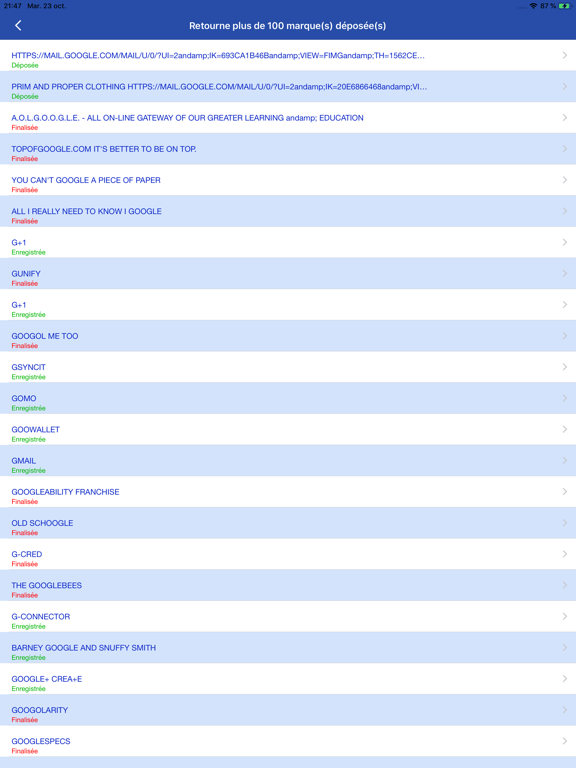Screen dimensions: 576x768
Task: Tap chevron on G-CONNECTOR row
Action: (565, 616)
